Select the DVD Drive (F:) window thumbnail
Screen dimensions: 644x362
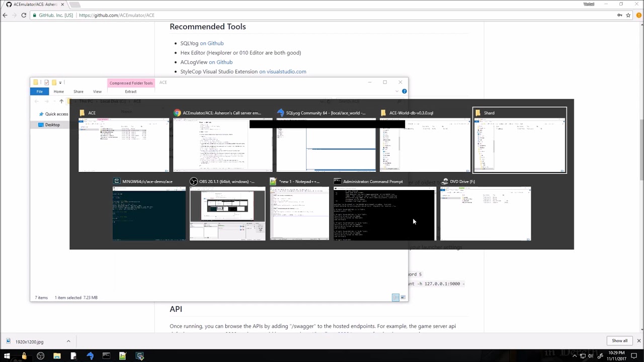point(486,209)
